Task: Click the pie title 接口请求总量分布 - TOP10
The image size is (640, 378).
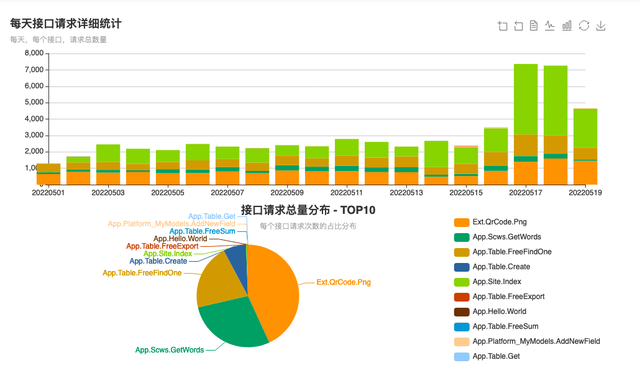Action: pyautogui.click(x=308, y=210)
